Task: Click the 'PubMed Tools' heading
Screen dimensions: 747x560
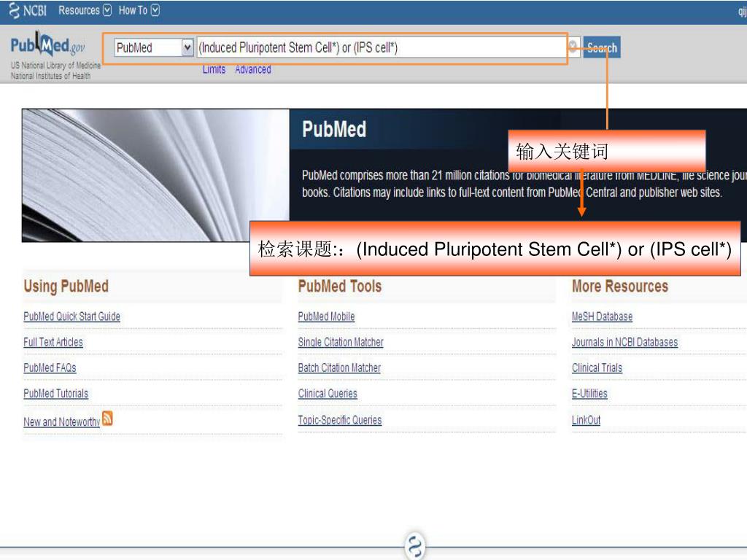Action: (340, 286)
